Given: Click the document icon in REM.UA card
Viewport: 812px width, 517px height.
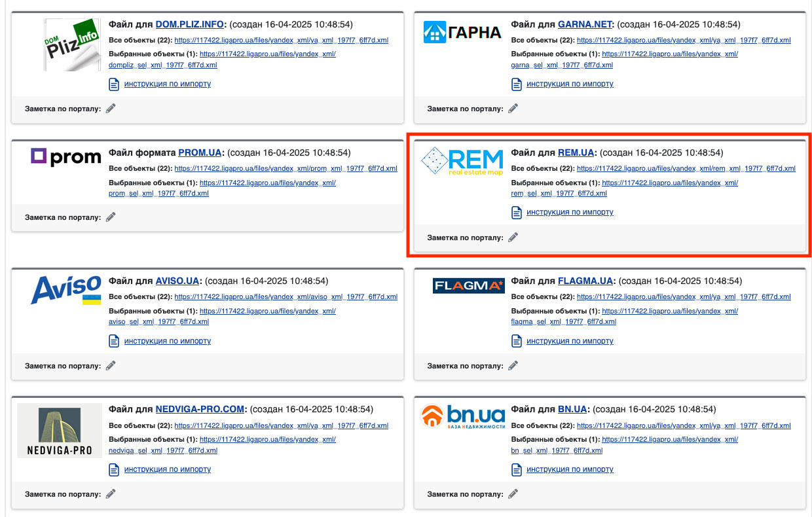Looking at the screenshot, I should coord(516,213).
